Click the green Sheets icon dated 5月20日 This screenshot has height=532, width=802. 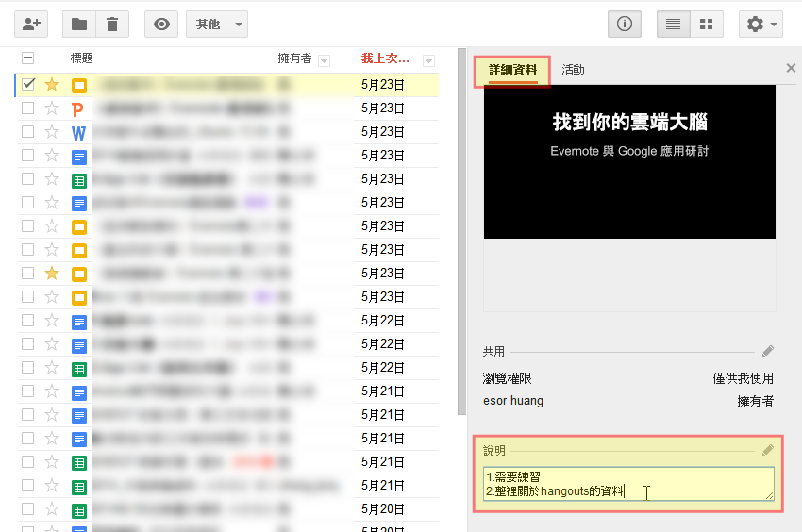[x=78, y=510]
